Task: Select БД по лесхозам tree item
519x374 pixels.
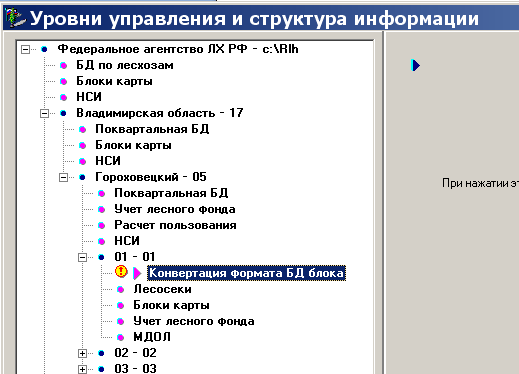Action: [x=125, y=65]
